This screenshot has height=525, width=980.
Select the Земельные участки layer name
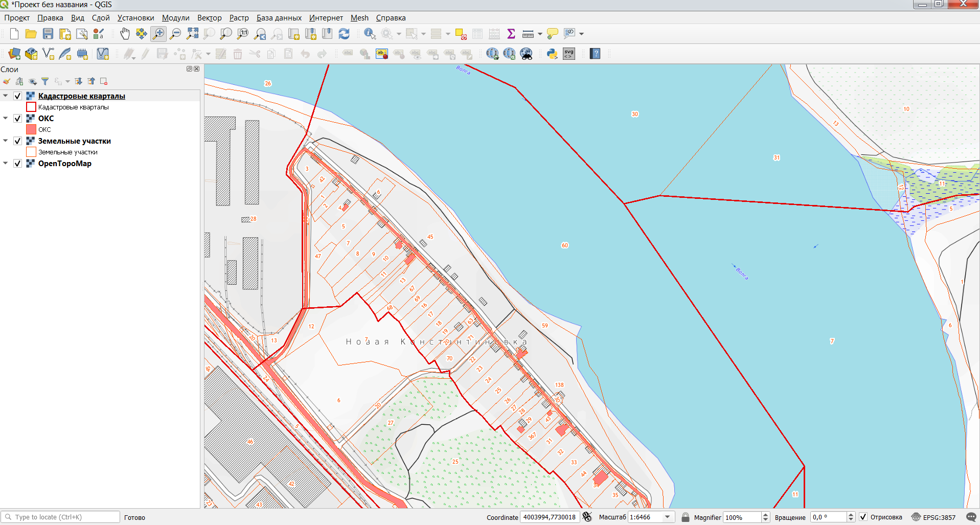(74, 141)
